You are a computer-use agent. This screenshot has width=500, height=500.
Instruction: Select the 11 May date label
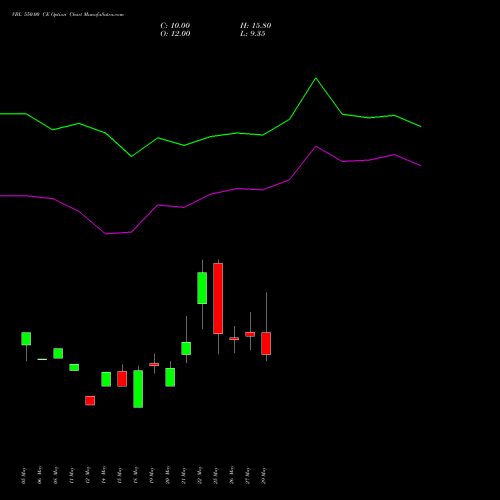71,475
